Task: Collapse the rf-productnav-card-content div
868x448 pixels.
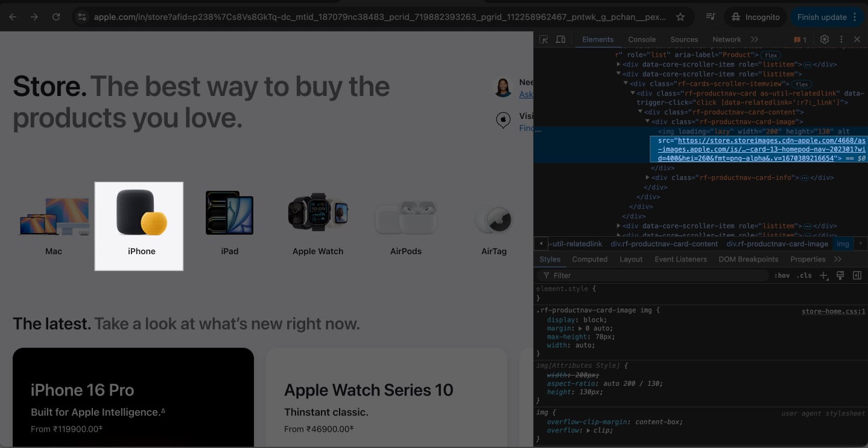Action: (x=641, y=112)
